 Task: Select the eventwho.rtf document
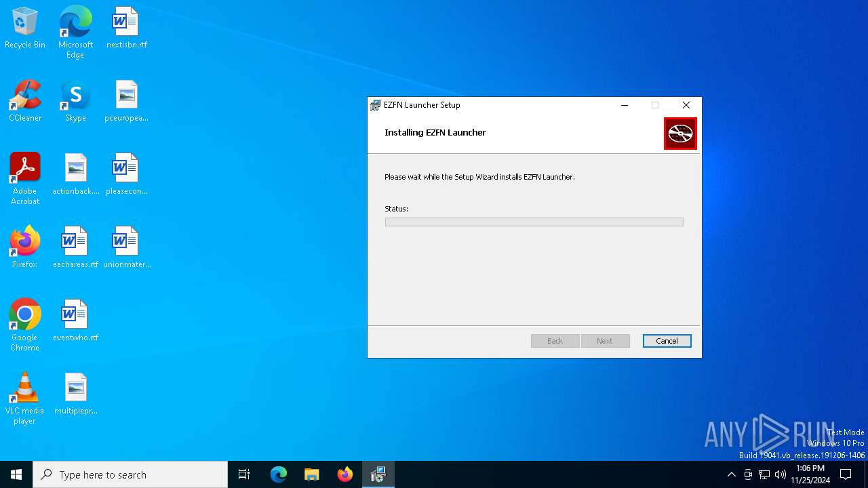click(x=75, y=321)
